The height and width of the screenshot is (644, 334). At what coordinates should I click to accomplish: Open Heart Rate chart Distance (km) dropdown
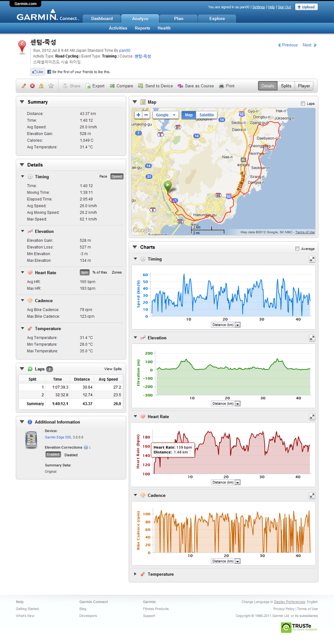pos(225,482)
